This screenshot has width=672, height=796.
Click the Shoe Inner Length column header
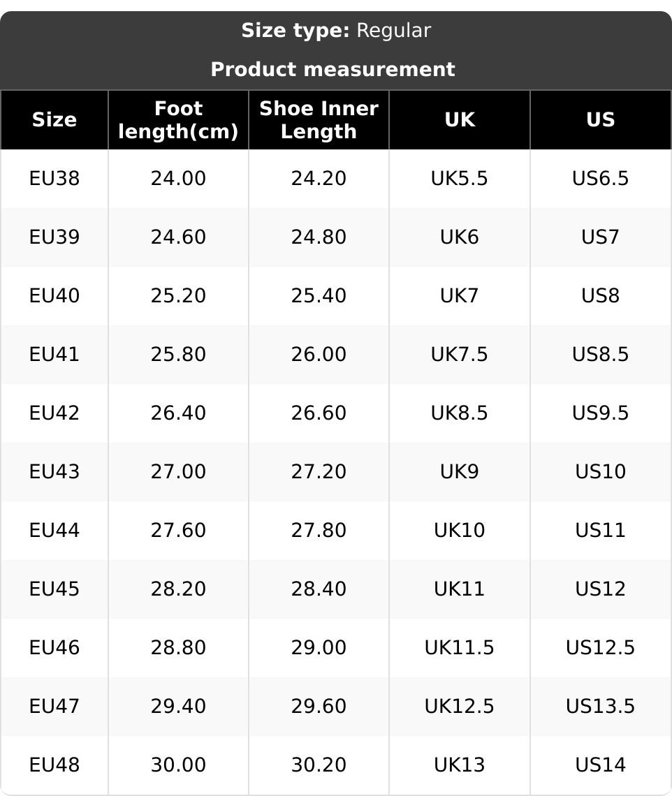pyautogui.click(x=319, y=120)
